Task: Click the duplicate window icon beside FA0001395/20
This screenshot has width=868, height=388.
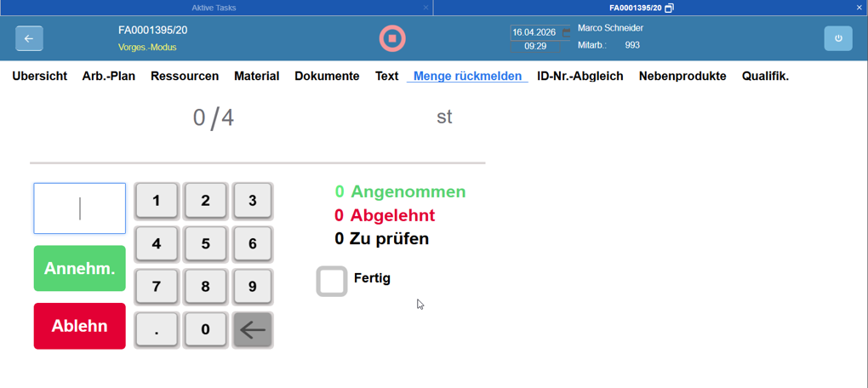Action: (x=670, y=8)
